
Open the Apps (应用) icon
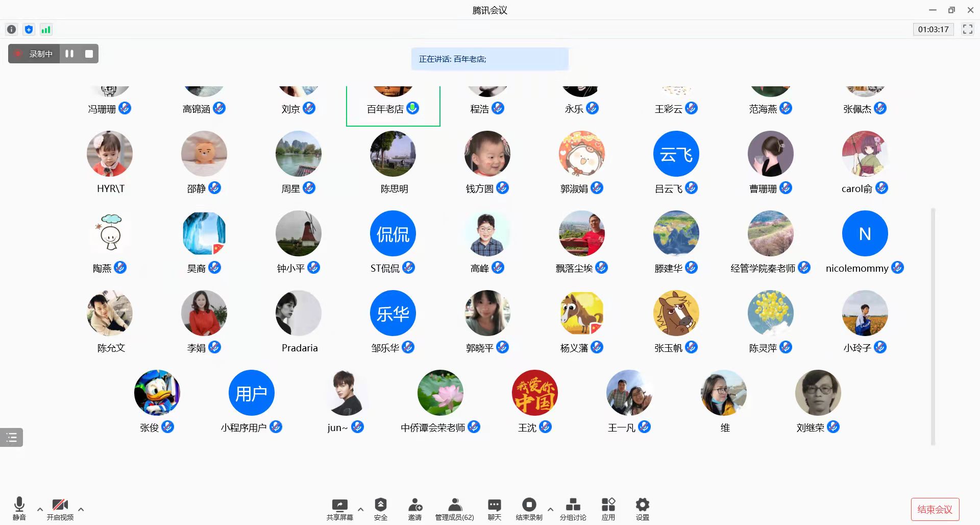[608, 509]
